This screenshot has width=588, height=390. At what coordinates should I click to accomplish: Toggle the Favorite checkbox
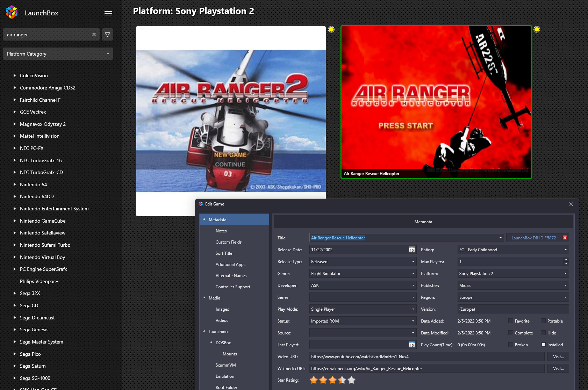(x=511, y=321)
